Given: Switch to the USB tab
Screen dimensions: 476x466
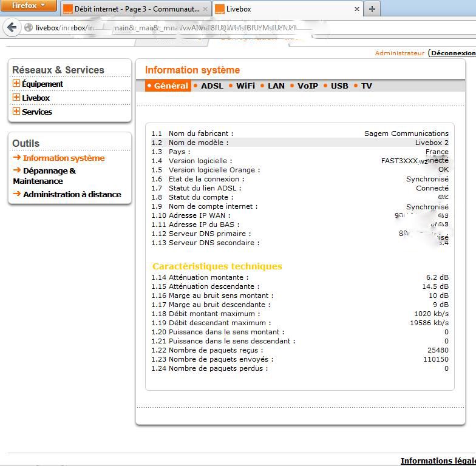Looking at the screenshot, I should 339,86.
